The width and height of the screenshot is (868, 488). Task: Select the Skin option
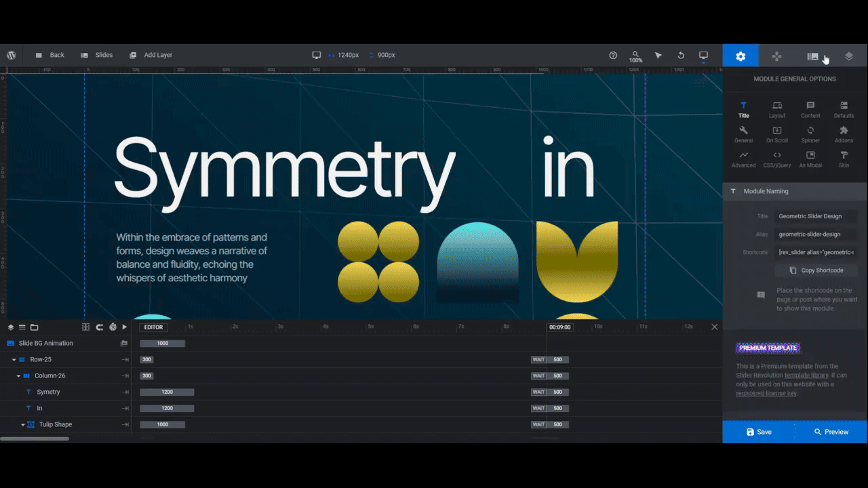point(844,159)
